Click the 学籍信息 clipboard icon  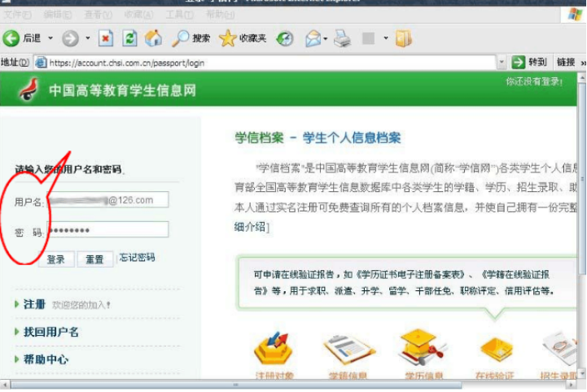pyautogui.click(x=348, y=350)
